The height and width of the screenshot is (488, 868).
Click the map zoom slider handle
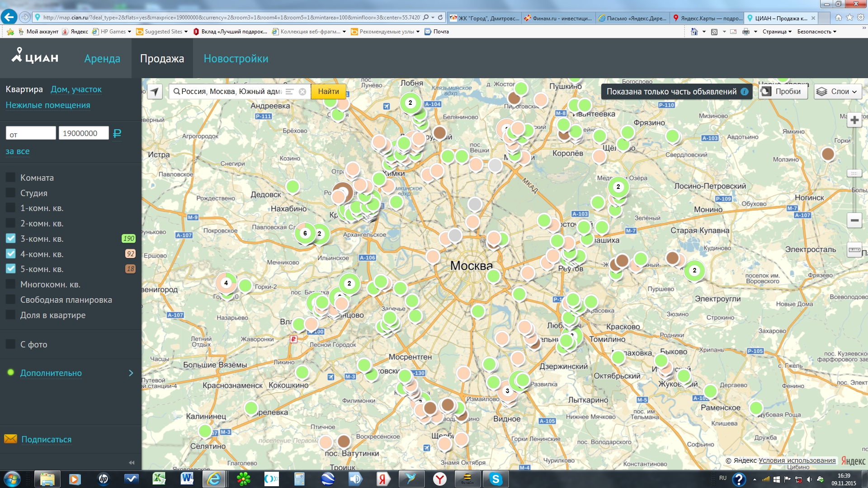(x=854, y=173)
